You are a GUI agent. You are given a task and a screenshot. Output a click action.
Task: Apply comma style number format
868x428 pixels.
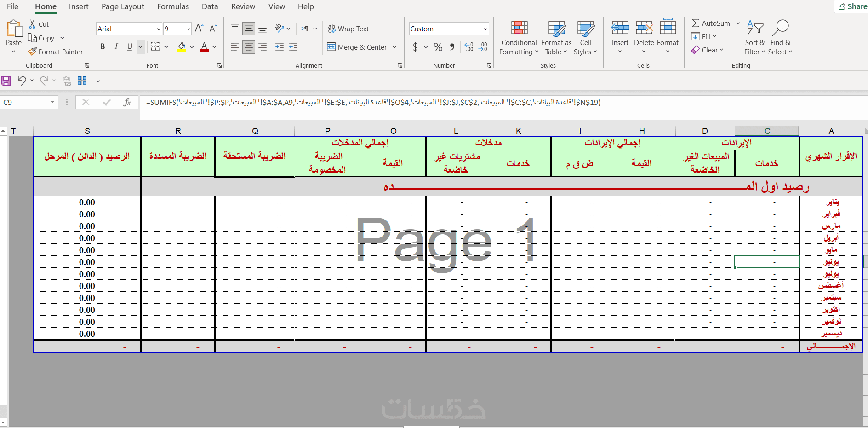(x=452, y=47)
